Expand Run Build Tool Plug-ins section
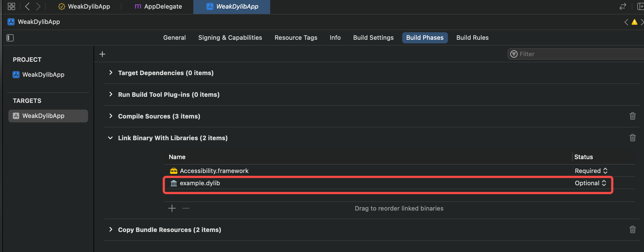Screen dimensions: 644x252 point(111,94)
